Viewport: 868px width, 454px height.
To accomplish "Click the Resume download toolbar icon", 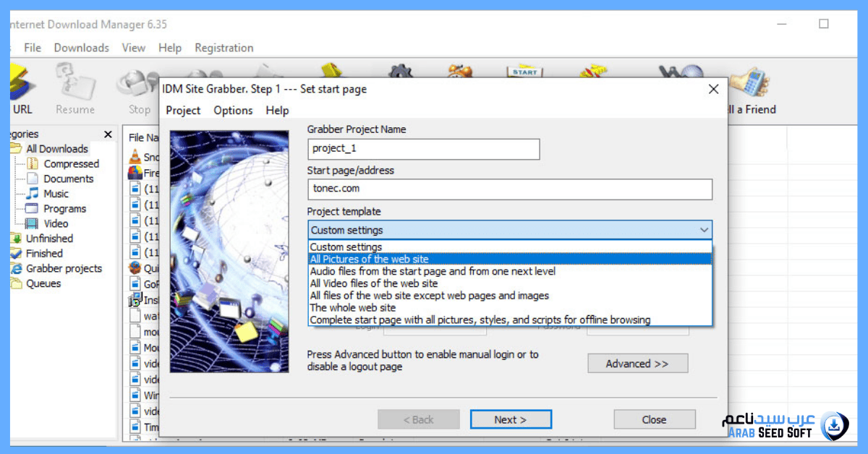I will click(x=75, y=81).
